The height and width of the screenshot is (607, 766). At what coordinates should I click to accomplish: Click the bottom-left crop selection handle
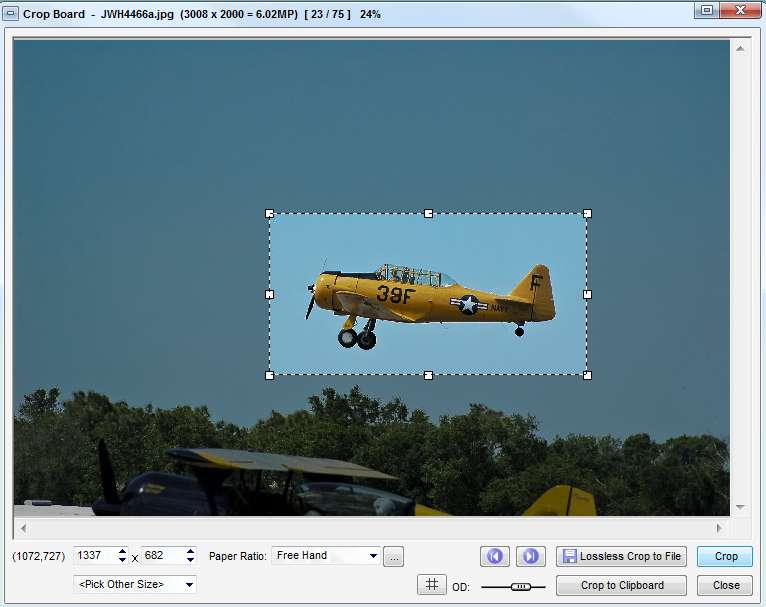tap(269, 375)
